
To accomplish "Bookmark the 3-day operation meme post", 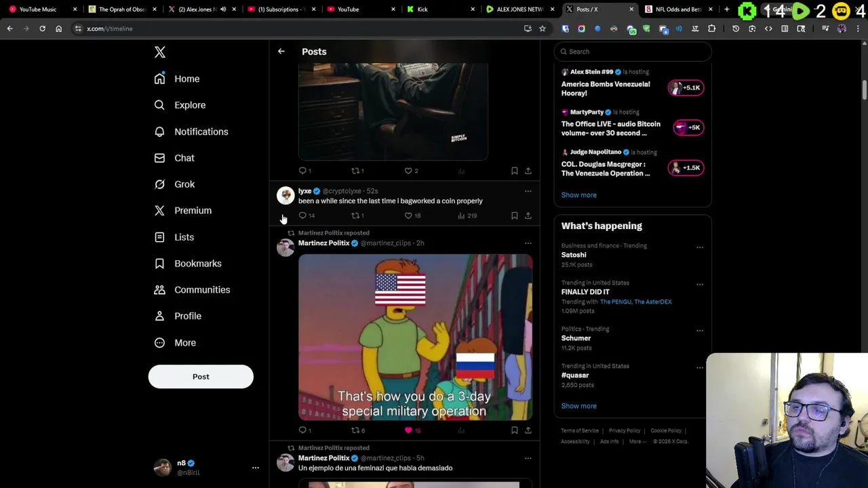I will 514,430.
